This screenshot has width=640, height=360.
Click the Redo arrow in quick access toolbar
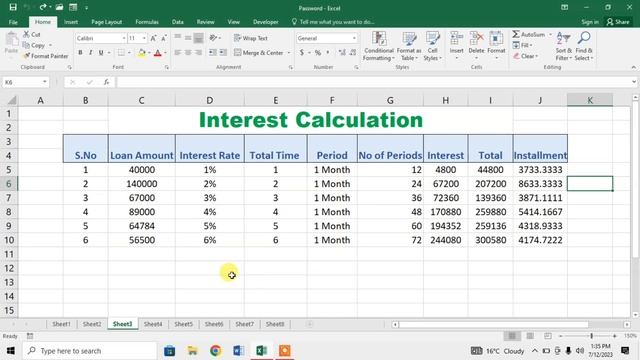pos(43,7)
